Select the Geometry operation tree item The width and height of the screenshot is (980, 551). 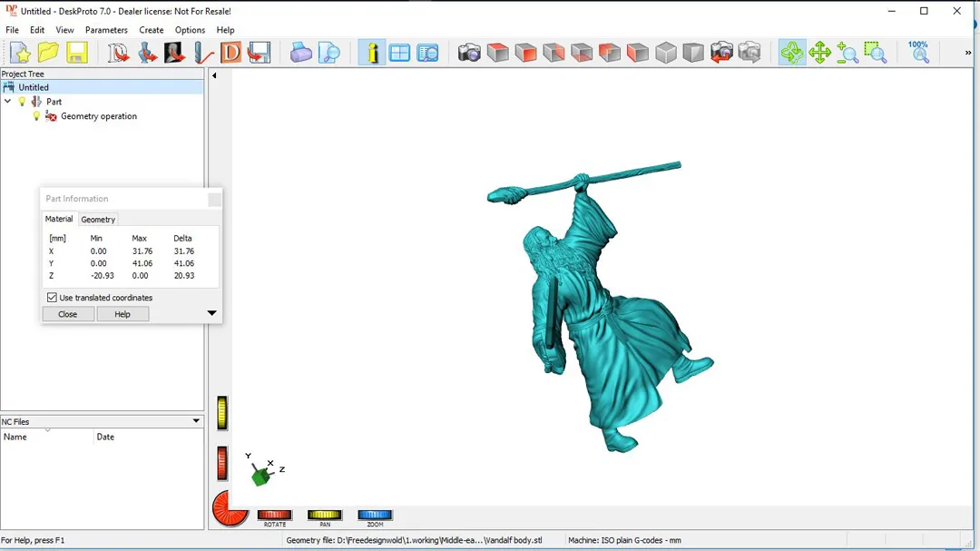[x=99, y=115]
